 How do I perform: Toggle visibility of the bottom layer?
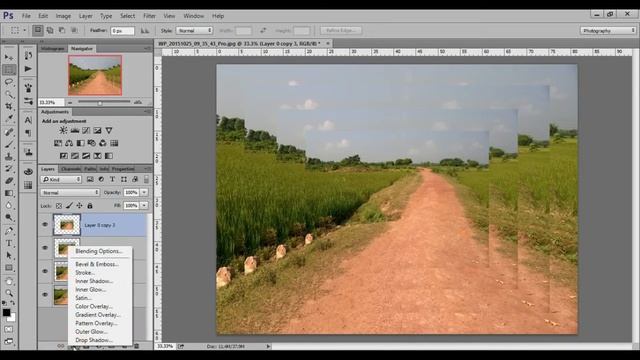tap(45, 294)
